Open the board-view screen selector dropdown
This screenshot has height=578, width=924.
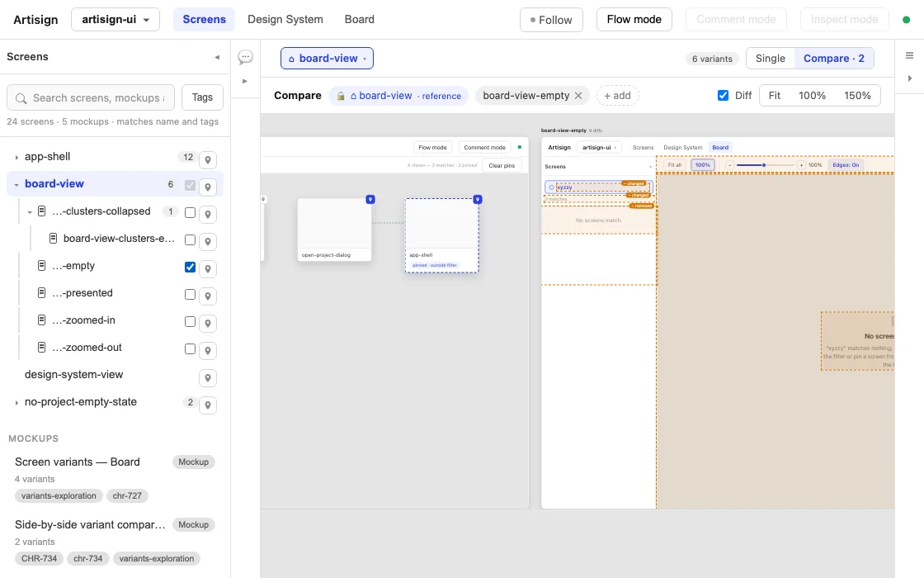point(327,59)
